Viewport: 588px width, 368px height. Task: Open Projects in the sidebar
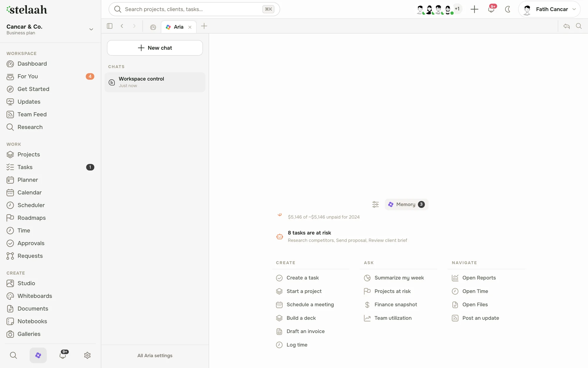click(x=50, y=154)
